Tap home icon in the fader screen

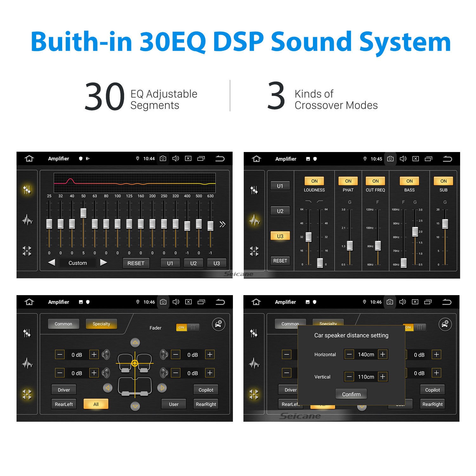[x=29, y=302]
